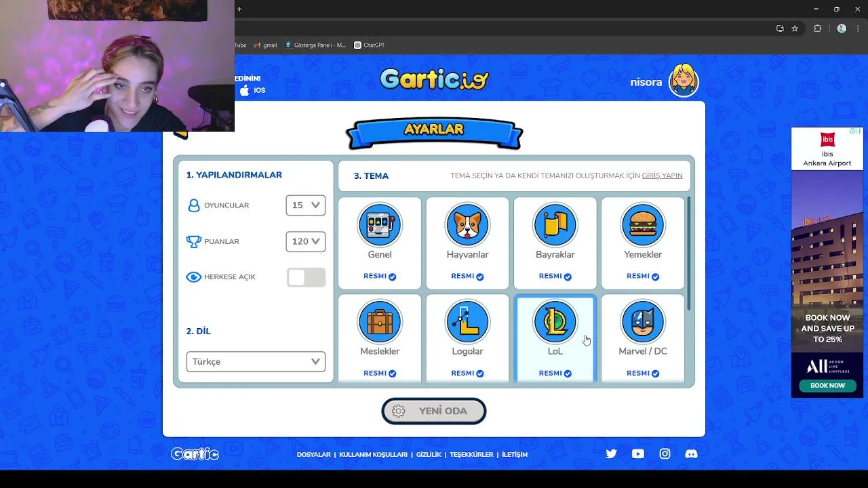Click the 1. YAPILANDIRMALAR heading
Image resolution: width=868 pixels, height=488 pixels.
pyautogui.click(x=234, y=175)
